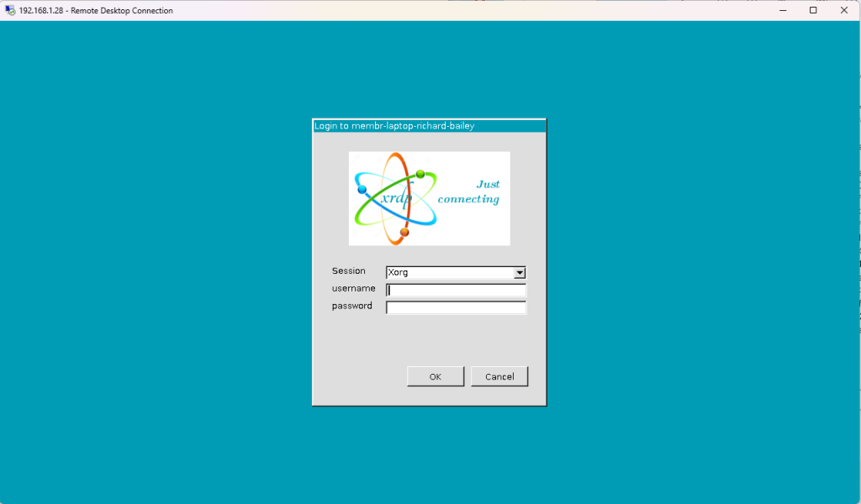The height and width of the screenshot is (504, 861).
Task: Click the password label
Action: (x=352, y=306)
